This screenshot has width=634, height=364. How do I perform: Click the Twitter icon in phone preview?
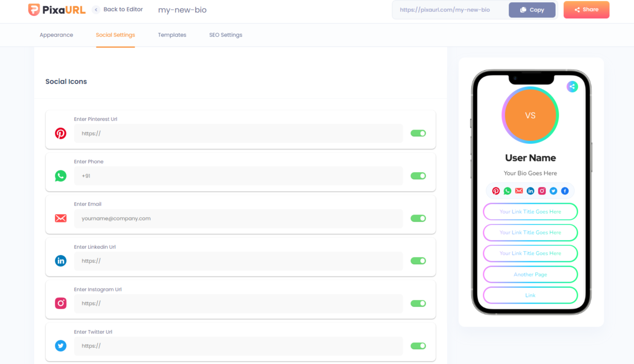tap(553, 191)
